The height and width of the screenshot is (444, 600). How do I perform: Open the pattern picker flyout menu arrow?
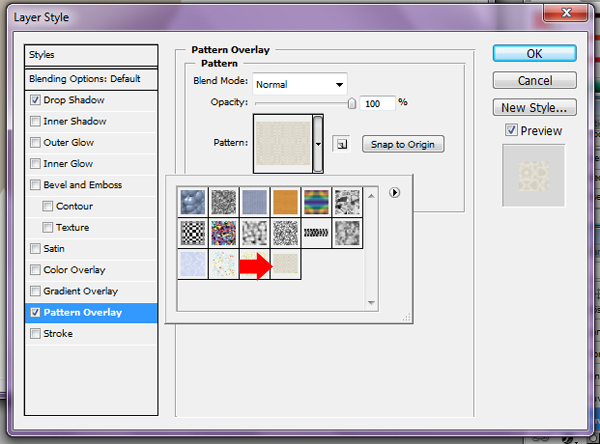click(x=394, y=193)
